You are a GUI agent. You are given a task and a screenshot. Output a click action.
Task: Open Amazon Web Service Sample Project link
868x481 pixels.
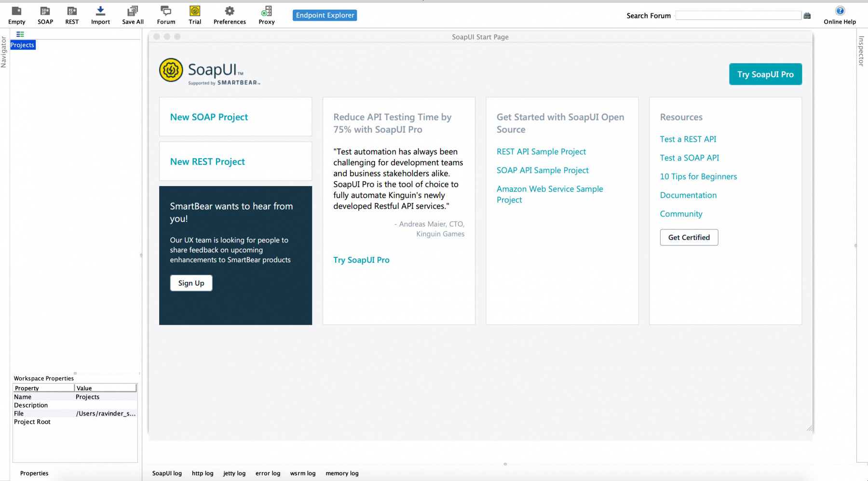[x=550, y=194]
